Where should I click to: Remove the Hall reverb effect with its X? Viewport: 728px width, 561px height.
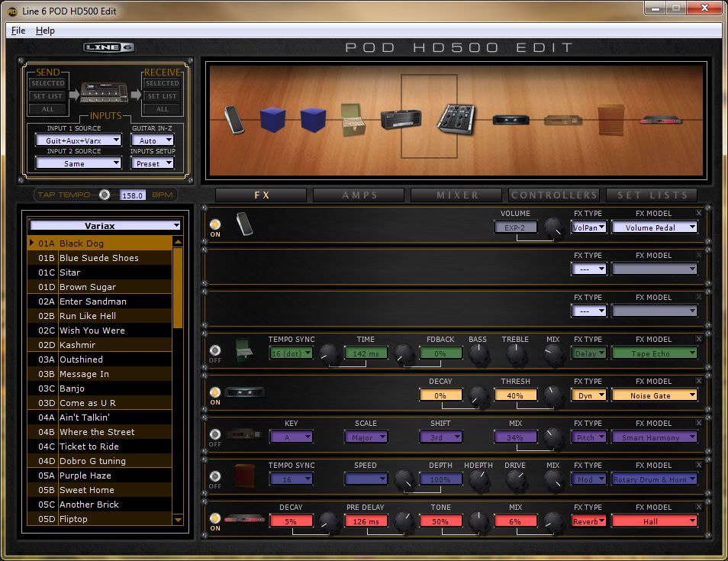click(699, 507)
